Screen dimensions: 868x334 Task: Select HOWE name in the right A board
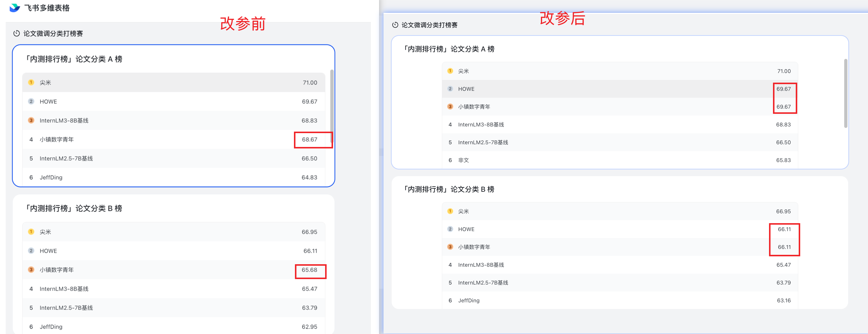pos(466,89)
